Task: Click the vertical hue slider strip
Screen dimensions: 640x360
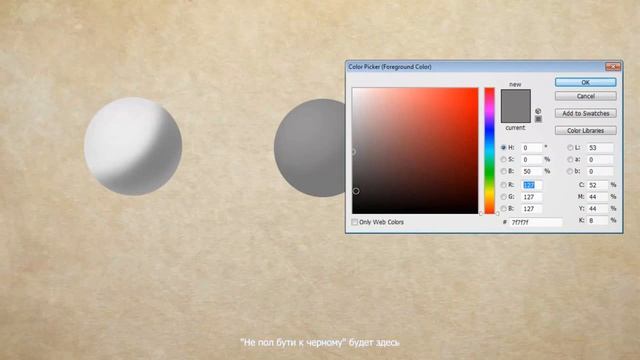Action: click(x=489, y=150)
